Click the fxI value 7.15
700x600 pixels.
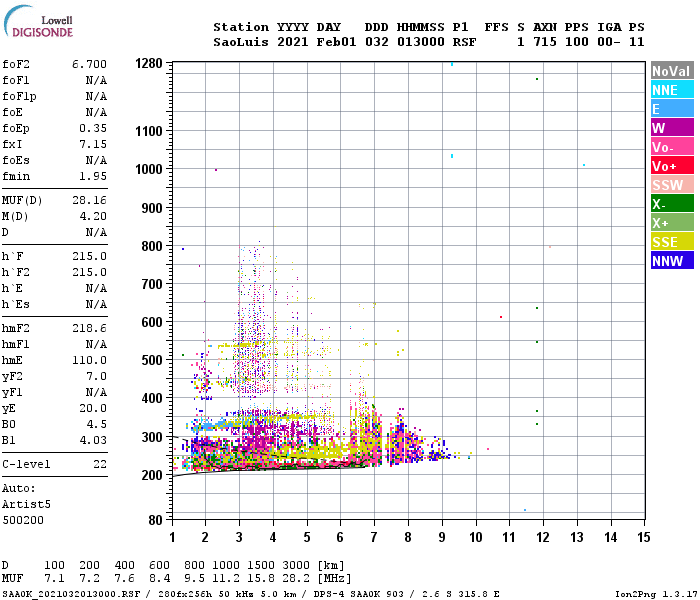pyautogui.click(x=93, y=144)
